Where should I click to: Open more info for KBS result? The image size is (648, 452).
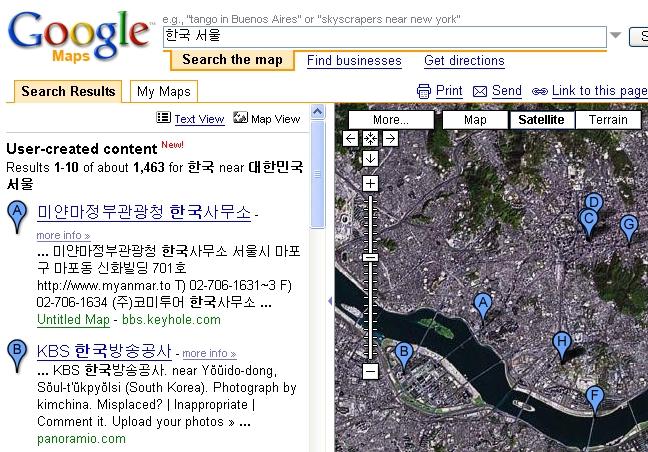209,354
